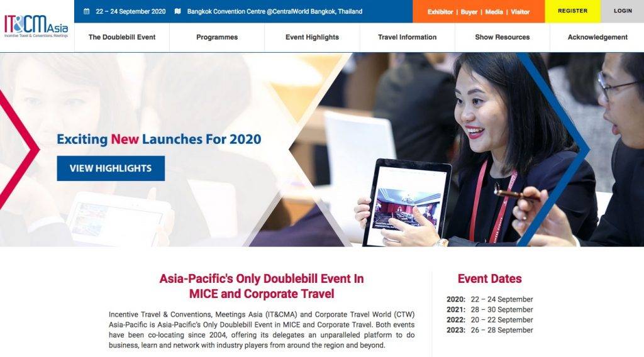
Task: Click the IT&CM Asia logo
Action: (x=36, y=26)
